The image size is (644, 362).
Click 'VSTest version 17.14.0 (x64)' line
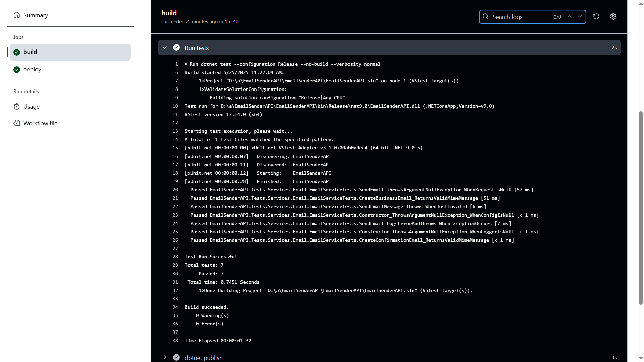pyautogui.click(x=223, y=114)
